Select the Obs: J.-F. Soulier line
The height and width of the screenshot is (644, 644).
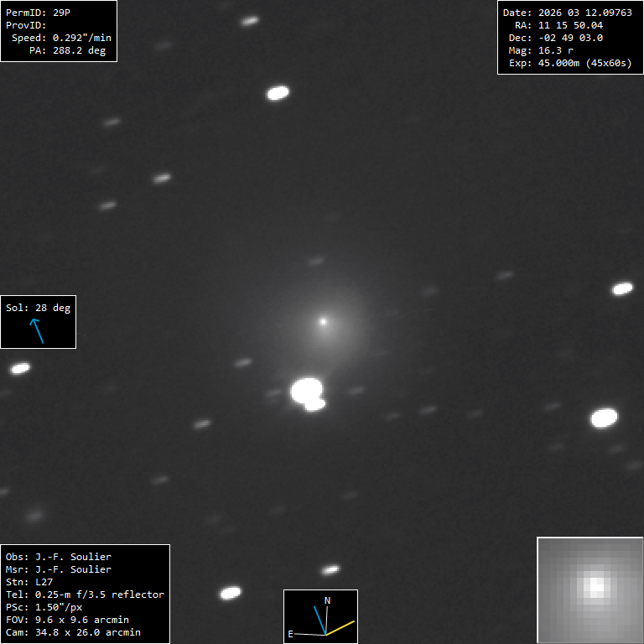click(58, 557)
